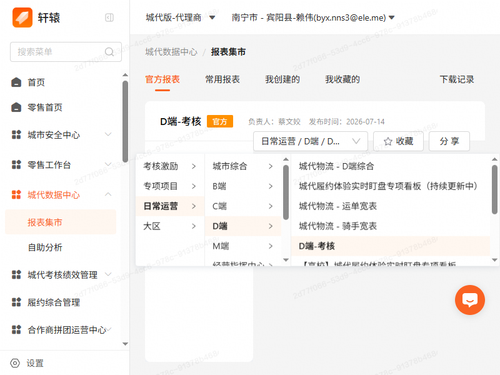
Task: Click the grid icon beside 合作商拼团运营中心
Action: 16,330
